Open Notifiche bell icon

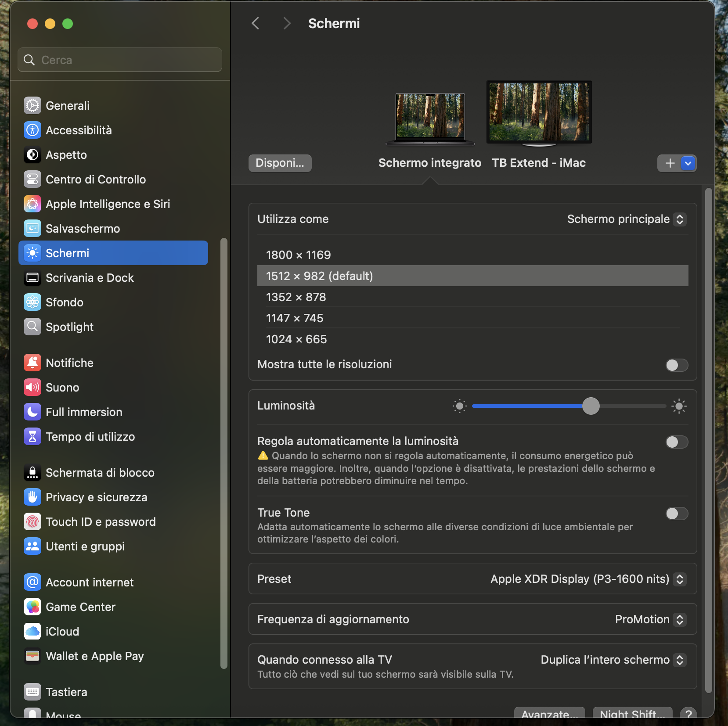[x=32, y=363]
